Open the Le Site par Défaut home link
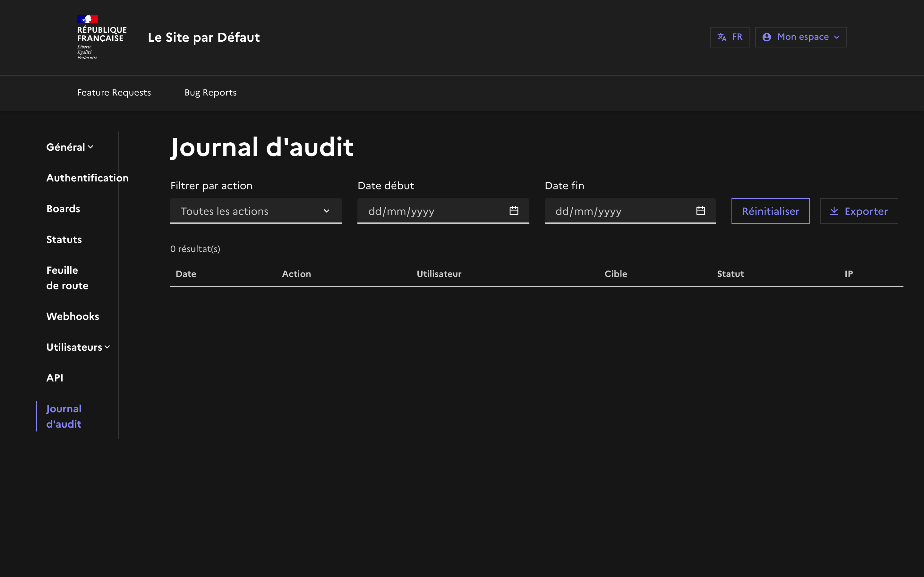Image resolution: width=924 pixels, height=577 pixels. pos(203,38)
